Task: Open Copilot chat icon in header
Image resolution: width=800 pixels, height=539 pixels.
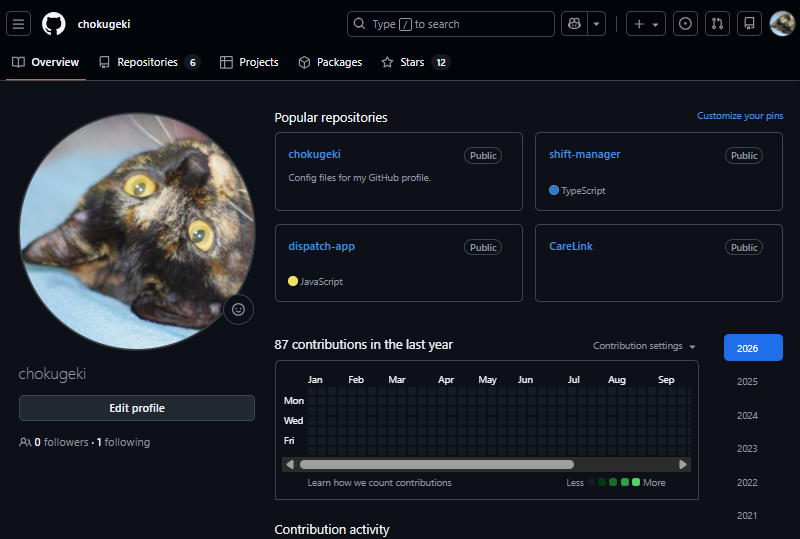Action: coord(574,24)
